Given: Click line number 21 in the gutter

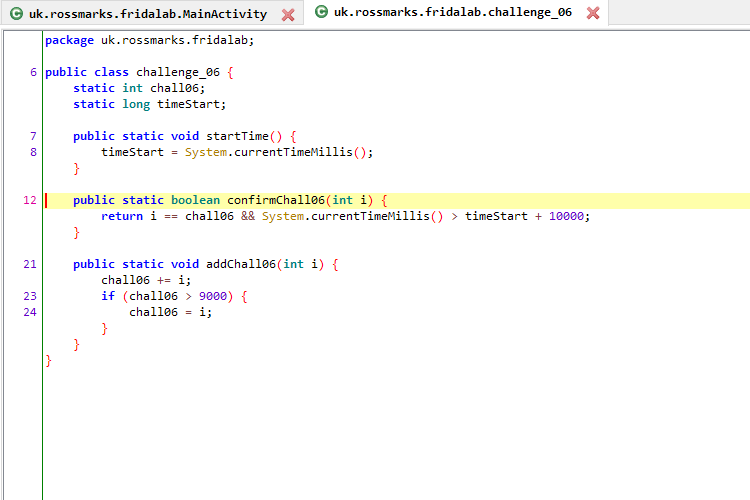Looking at the screenshot, I should coord(30,264).
